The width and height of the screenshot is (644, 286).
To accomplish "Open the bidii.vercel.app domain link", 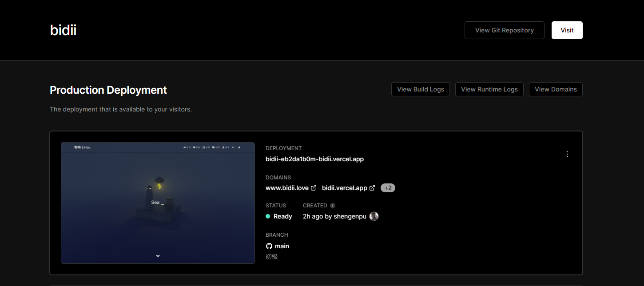I will (345, 188).
